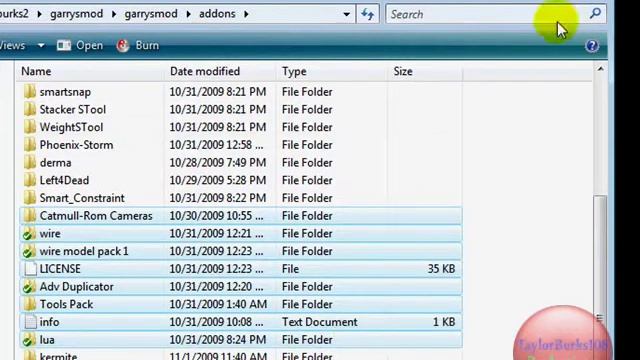Screen dimensions: 640x360
Task: Sort by the Type column header
Action: (x=331, y=71)
